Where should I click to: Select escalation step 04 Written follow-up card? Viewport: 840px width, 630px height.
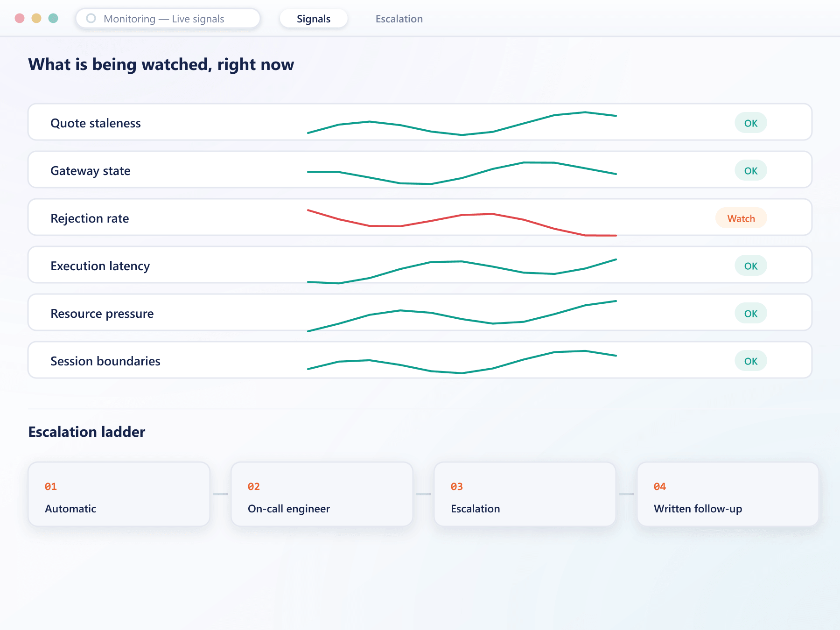[x=728, y=494]
